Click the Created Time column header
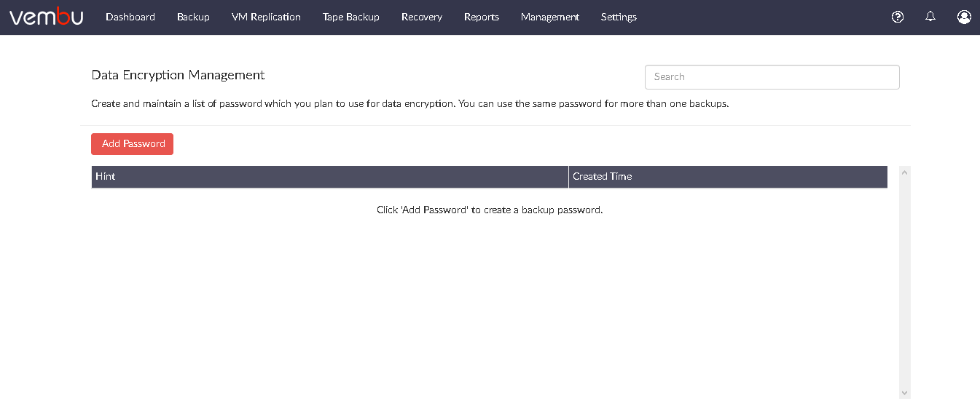980x409 pixels. tap(728, 177)
